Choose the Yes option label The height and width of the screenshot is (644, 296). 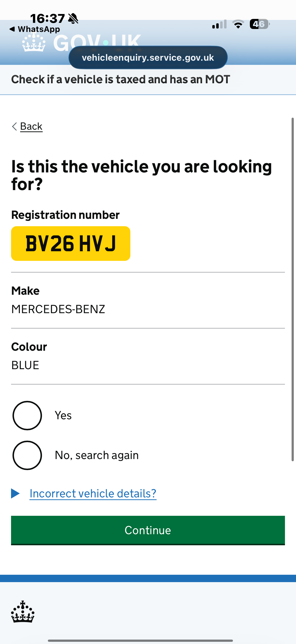63,416
